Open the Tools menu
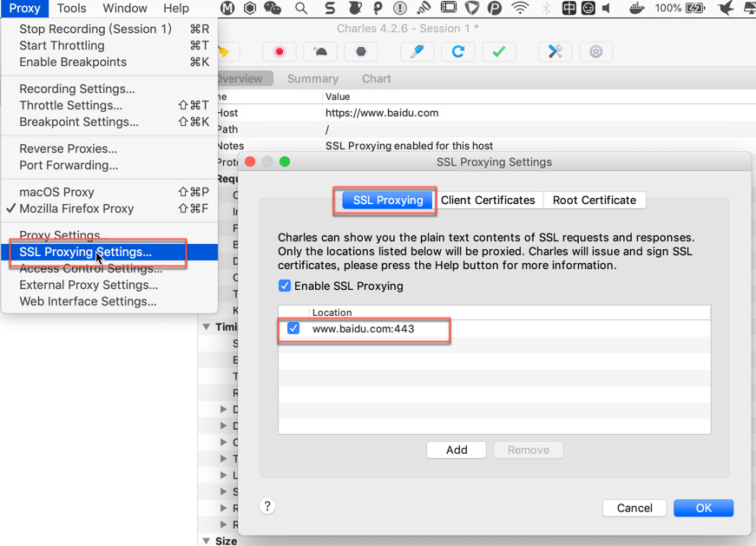Screen dimensions: 756x546 (71, 8)
